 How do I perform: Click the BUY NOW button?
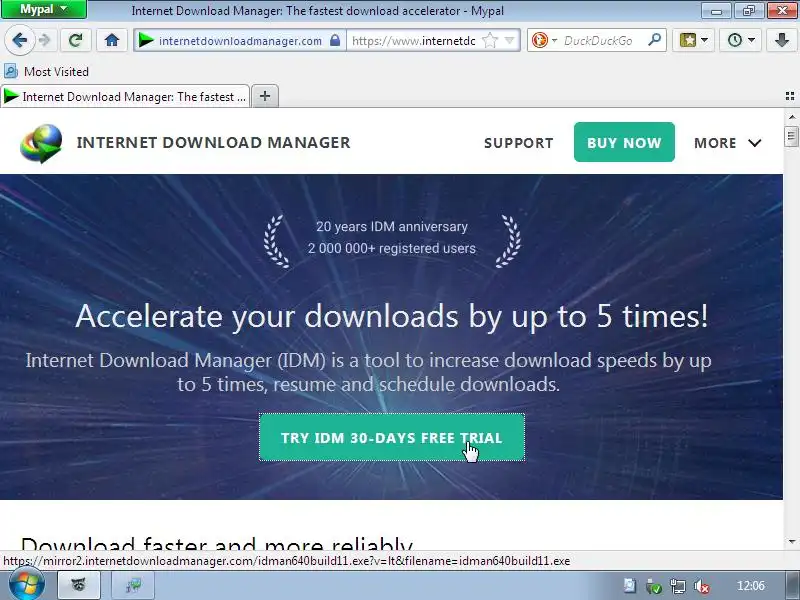pos(624,142)
